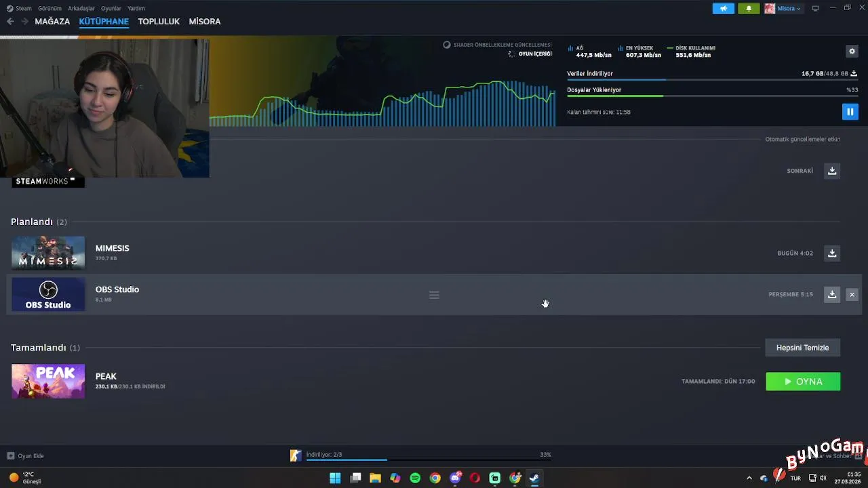This screenshot has height=488, width=868.
Task: Remove OBS Studio from download queue
Action: pos(852,294)
